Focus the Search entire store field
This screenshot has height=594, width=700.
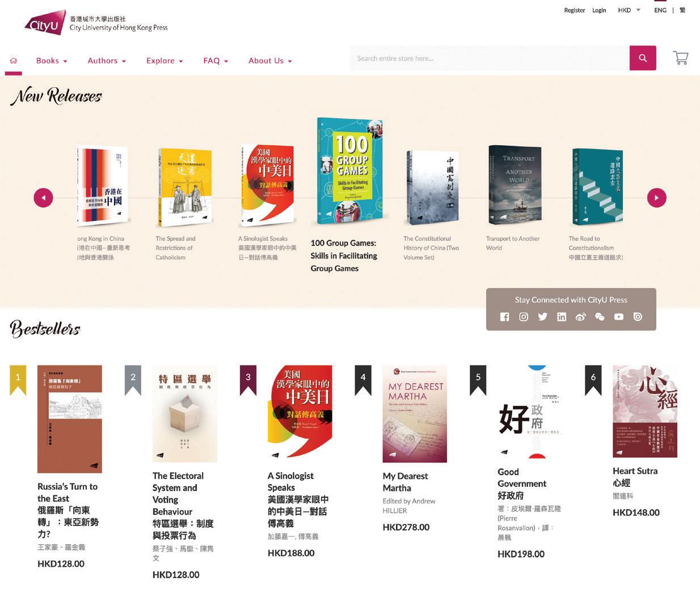click(x=490, y=58)
